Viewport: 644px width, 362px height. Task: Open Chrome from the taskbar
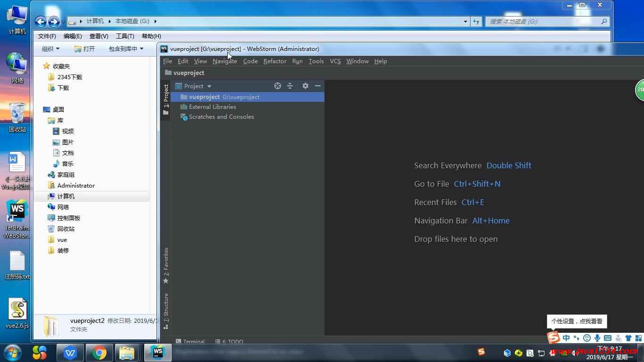click(99, 353)
